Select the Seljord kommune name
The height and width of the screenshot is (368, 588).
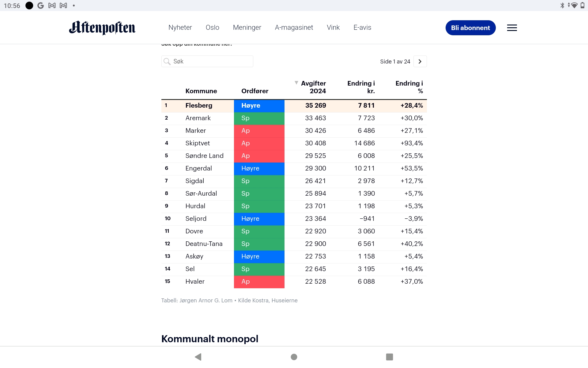coord(196,219)
